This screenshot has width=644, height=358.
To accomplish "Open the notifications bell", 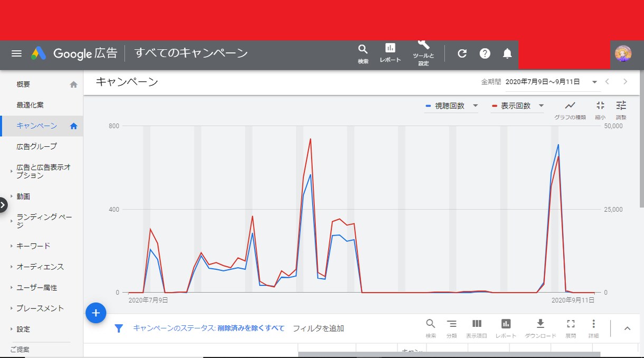I will [507, 53].
